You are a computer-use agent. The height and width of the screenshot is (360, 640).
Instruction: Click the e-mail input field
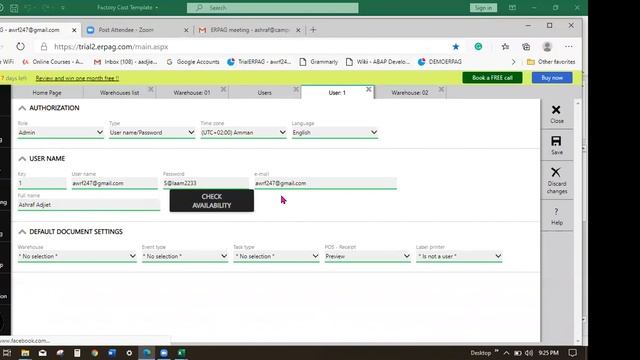point(325,183)
